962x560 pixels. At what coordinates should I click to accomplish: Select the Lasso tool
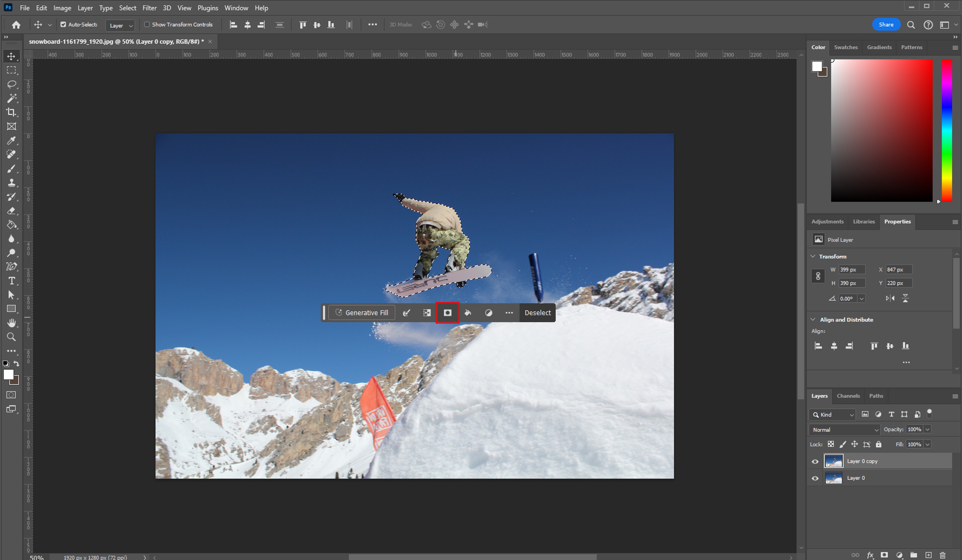[12, 84]
